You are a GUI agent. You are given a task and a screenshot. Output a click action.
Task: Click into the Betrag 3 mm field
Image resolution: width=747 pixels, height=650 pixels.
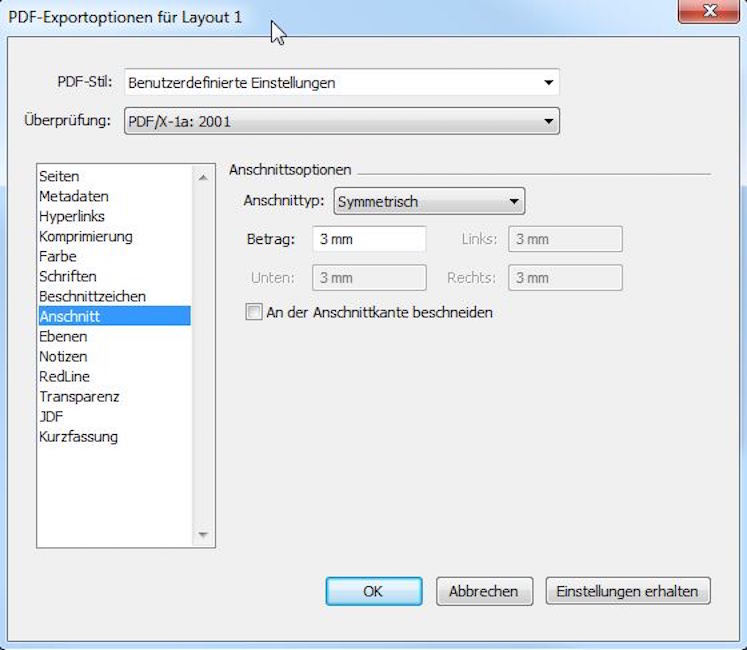369,239
